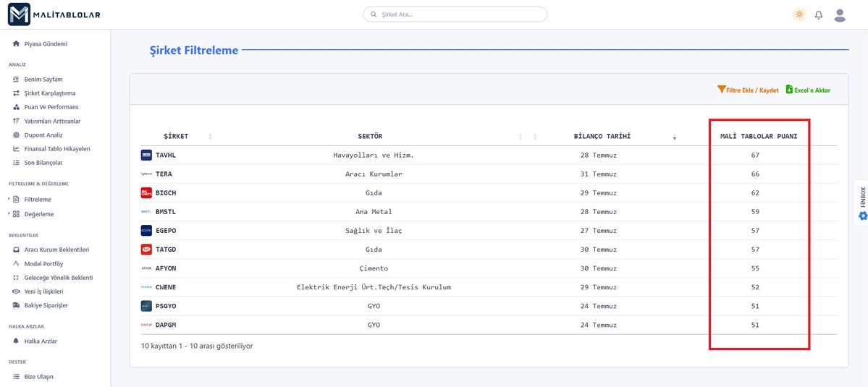The image size is (868, 387).
Task: Open Halka Arzlar page
Action: pyautogui.click(x=41, y=341)
